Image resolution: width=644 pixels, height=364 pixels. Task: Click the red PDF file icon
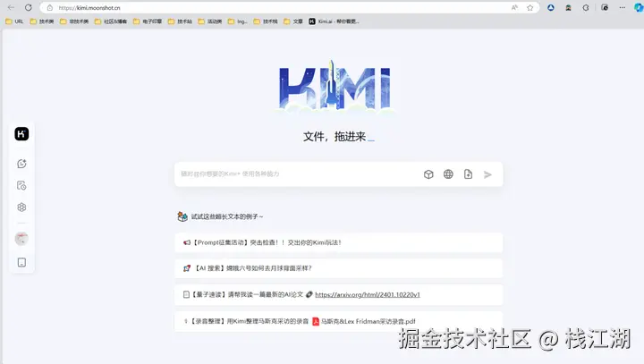[x=316, y=321]
